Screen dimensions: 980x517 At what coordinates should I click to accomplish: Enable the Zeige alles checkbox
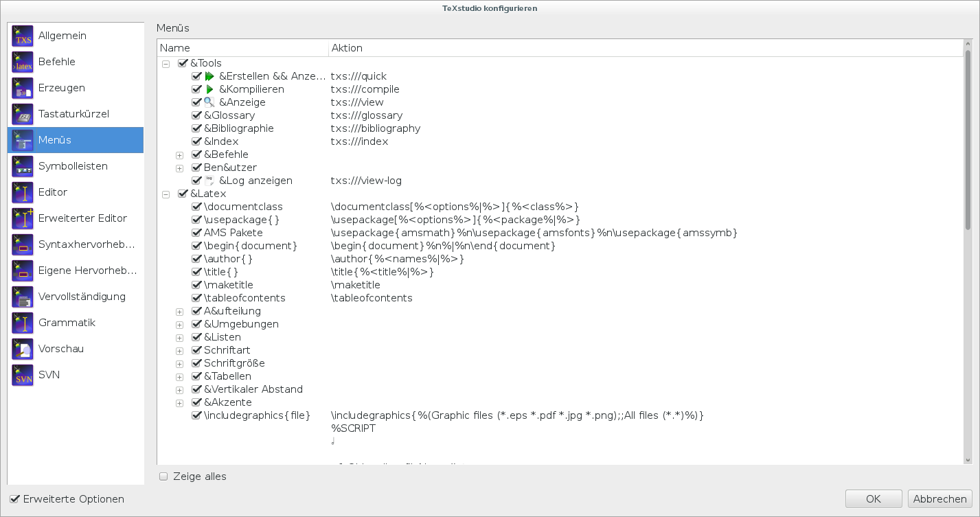(163, 476)
